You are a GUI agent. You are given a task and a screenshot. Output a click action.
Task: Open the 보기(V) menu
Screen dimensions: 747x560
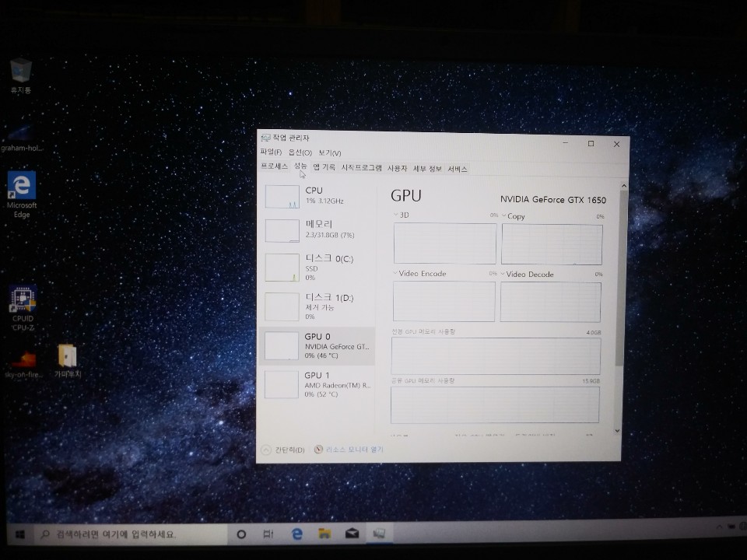point(330,153)
